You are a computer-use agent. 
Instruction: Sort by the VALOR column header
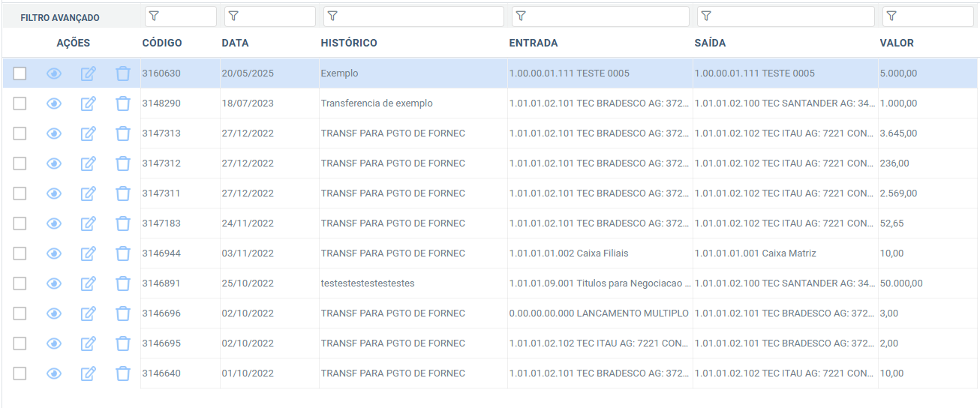(x=897, y=43)
